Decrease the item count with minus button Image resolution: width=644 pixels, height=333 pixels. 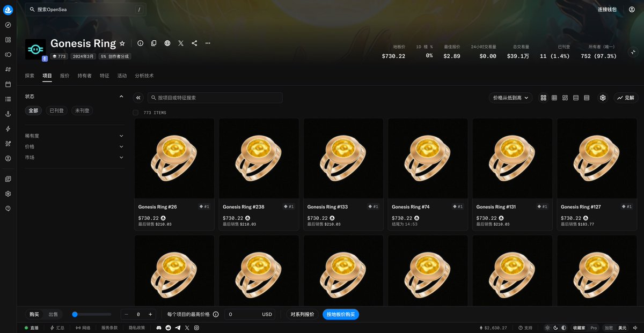coord(127,314)
